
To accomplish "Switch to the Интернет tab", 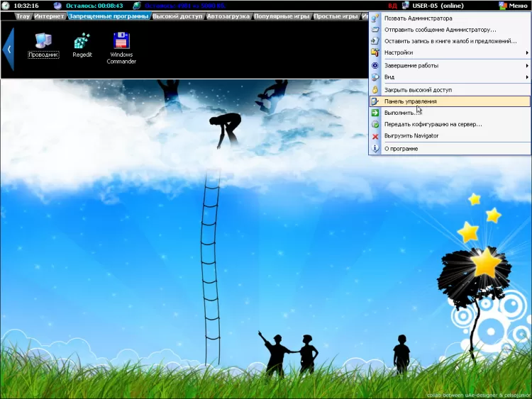I will point(49,16).
